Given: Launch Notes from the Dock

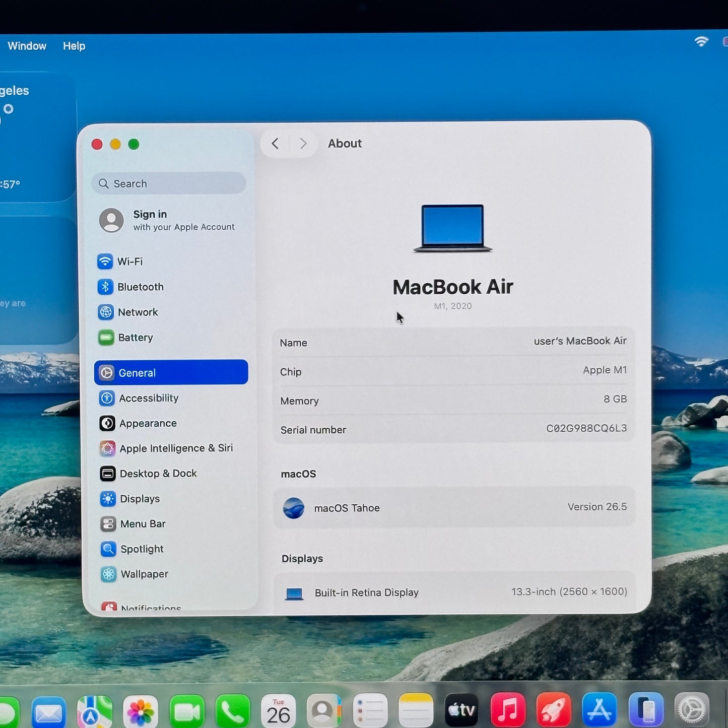Looking at the screenshot, I should tap(416, 710).
